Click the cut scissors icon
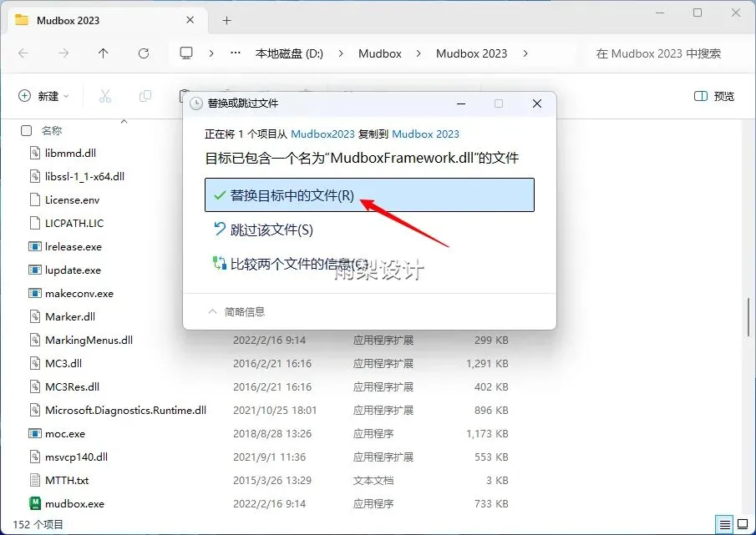 point(105,96)
